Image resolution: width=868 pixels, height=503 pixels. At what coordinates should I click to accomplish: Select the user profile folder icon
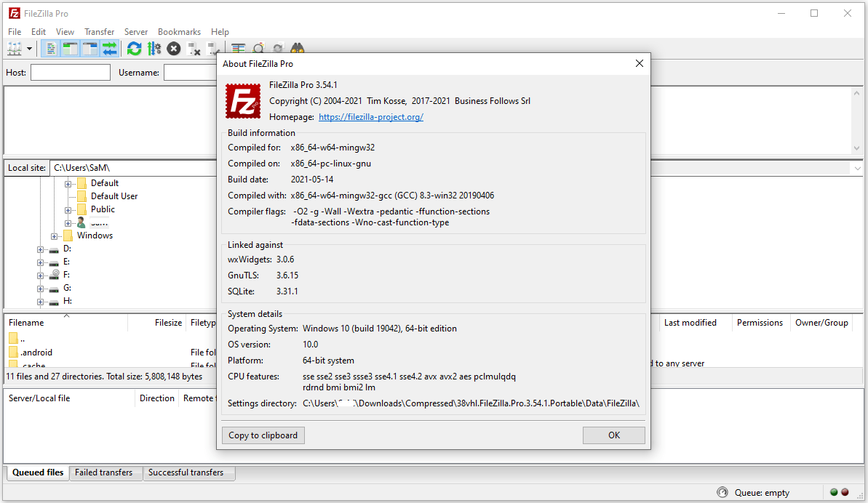81,222
